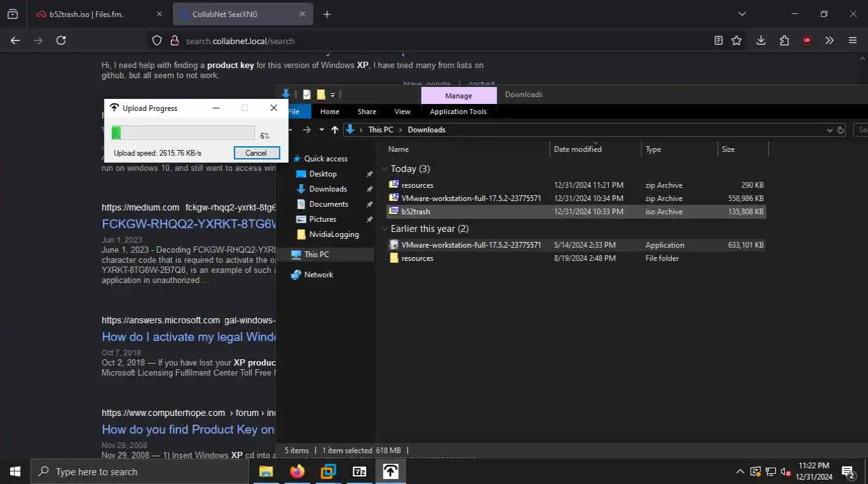Open Customize Quick Access Toolbar dropdown
Image resolution: width=868 pixels, height=484 pixels.
332,95
